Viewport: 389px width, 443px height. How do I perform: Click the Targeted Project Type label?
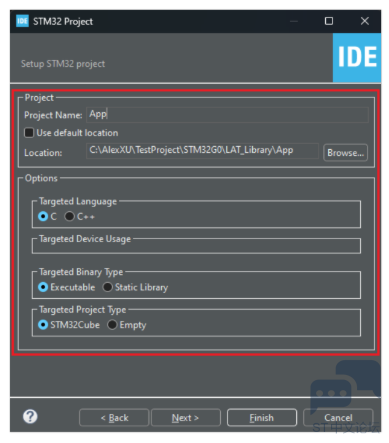[83, 310]
